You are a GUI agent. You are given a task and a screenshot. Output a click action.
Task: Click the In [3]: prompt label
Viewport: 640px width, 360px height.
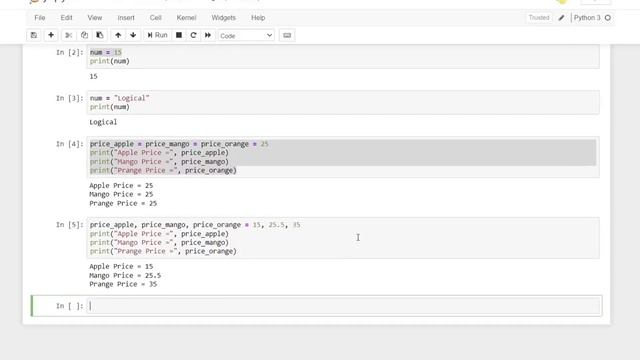point(69,98)
